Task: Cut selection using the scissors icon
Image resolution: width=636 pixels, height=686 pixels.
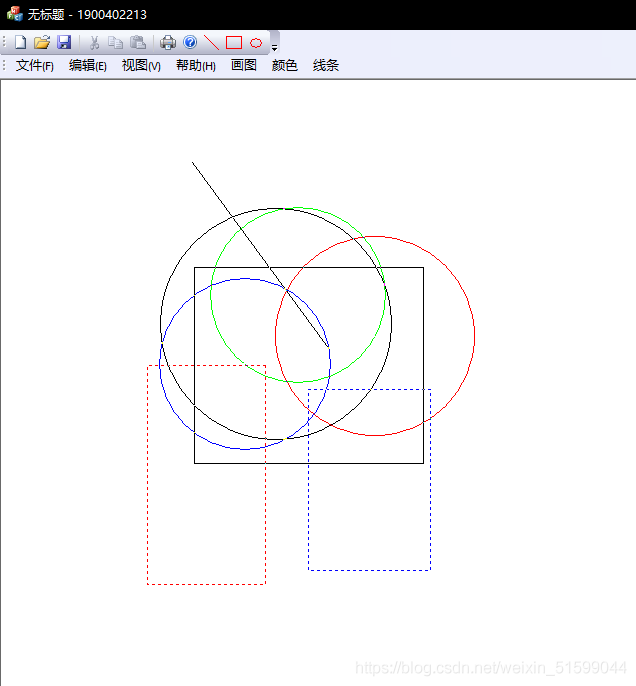Action: pyautogui.click(x=94, y=42)
